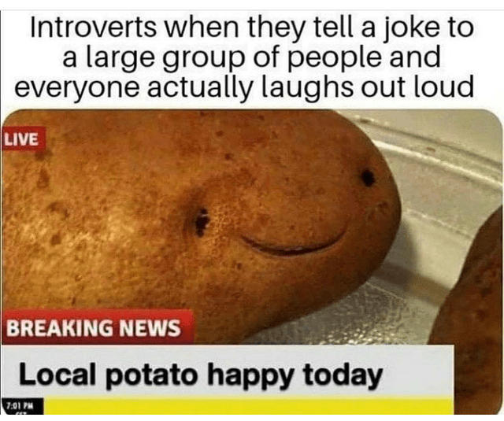This screenshot has width=504, height=421.
Task: Select the yellow ticker bar
Action: pos(248,406)
